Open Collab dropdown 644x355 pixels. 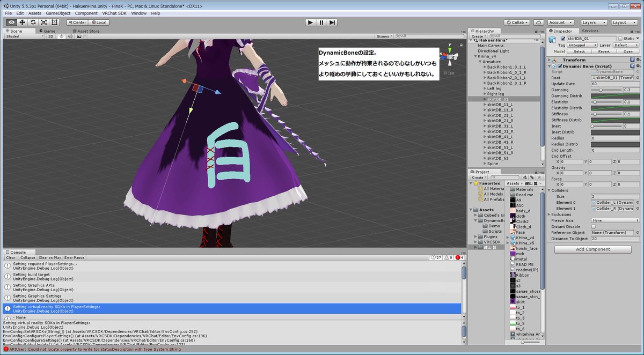click(x=516, y=23)
